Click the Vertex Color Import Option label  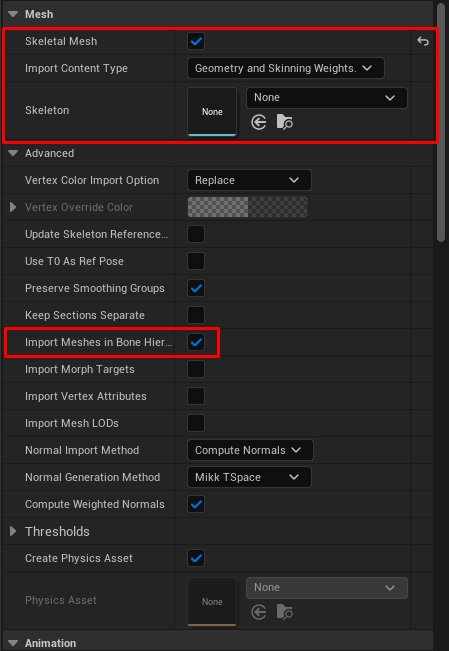click(92, 180)
